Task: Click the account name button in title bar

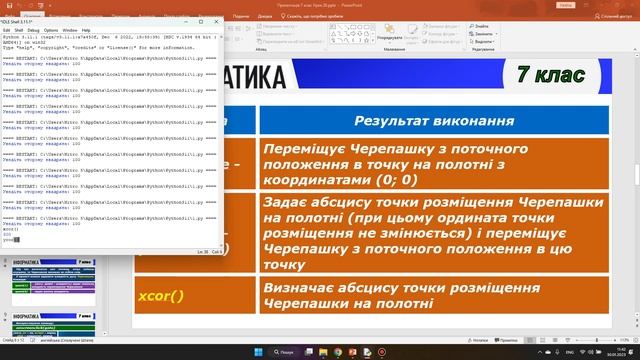Action: 565,5
